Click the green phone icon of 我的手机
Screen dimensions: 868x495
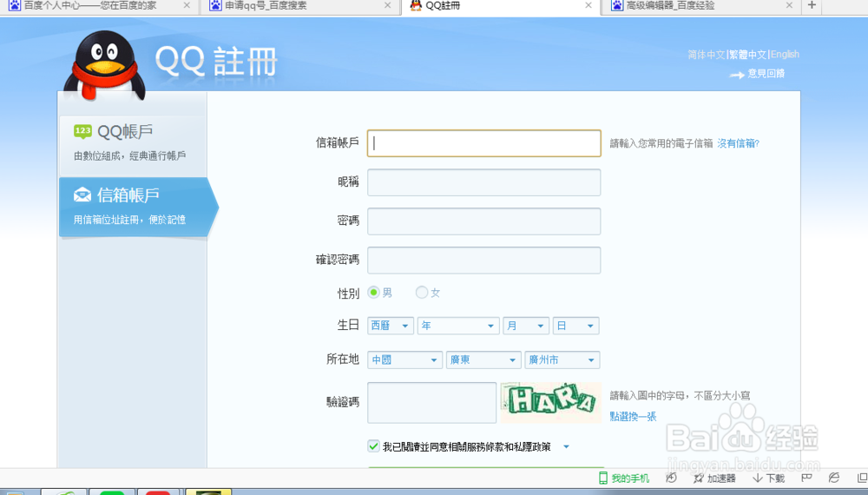[603, 478]
